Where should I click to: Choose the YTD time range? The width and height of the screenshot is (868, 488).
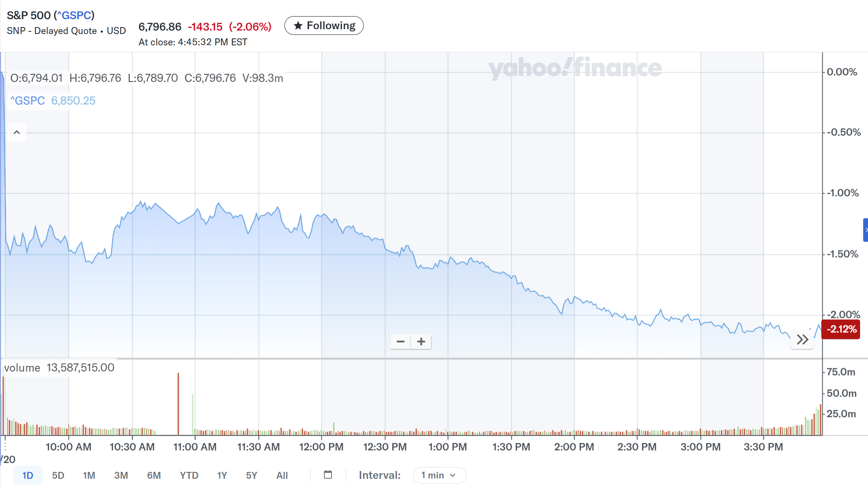[189, 475]
